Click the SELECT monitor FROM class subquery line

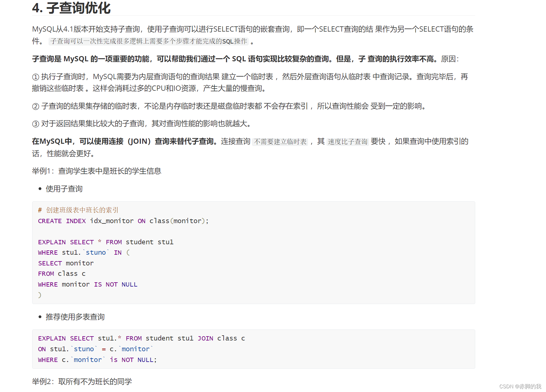point(66,263)
